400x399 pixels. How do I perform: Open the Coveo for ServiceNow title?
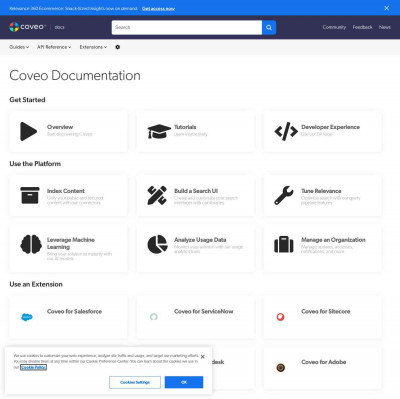204,311
